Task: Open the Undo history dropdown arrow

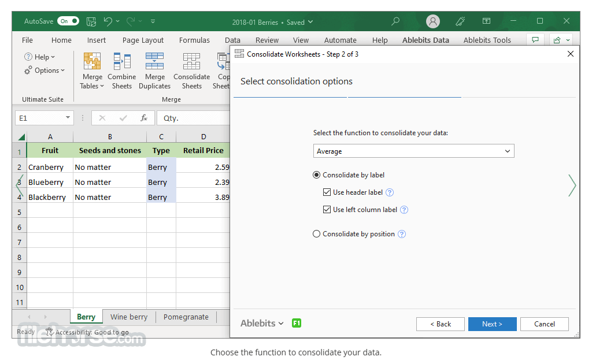Action: [x=118, y=21]
